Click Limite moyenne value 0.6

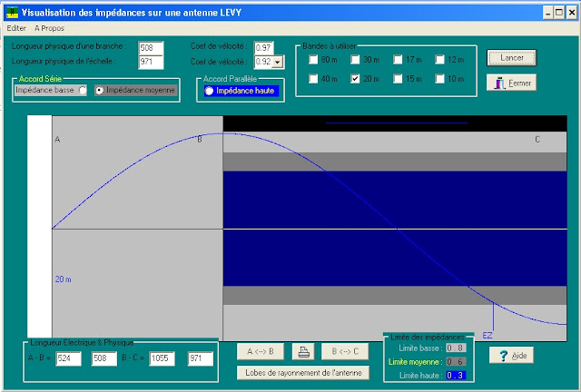coord(456,362)
